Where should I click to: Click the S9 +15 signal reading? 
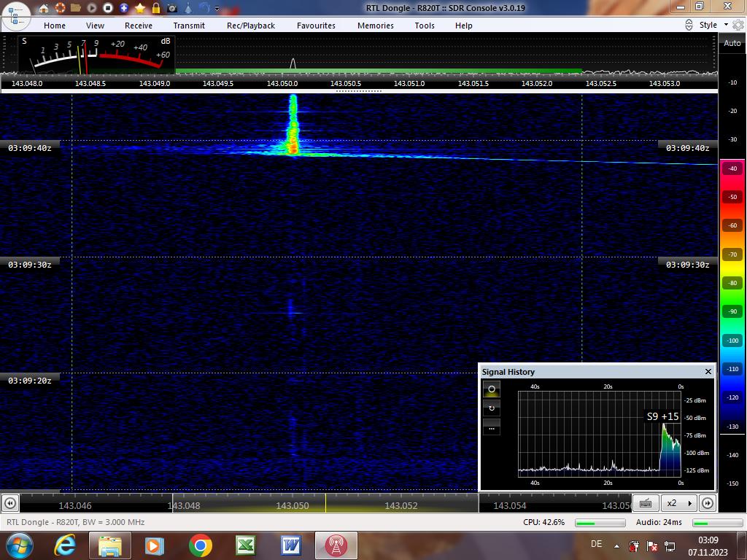[662, 416]
